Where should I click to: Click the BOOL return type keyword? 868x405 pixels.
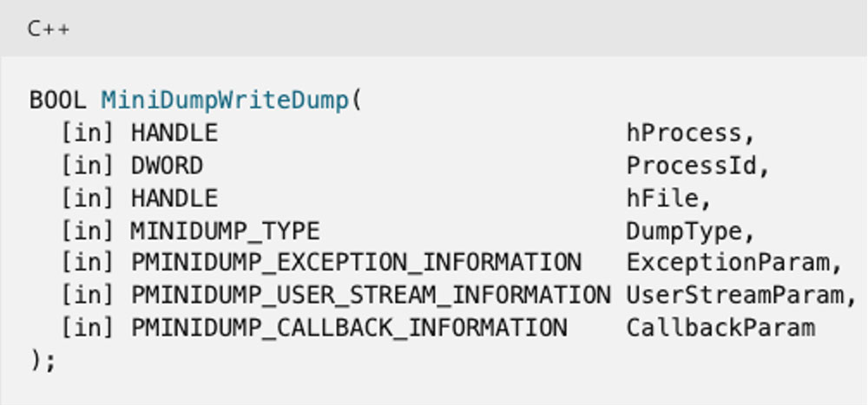pyautogui.click(x=58, y=100)
